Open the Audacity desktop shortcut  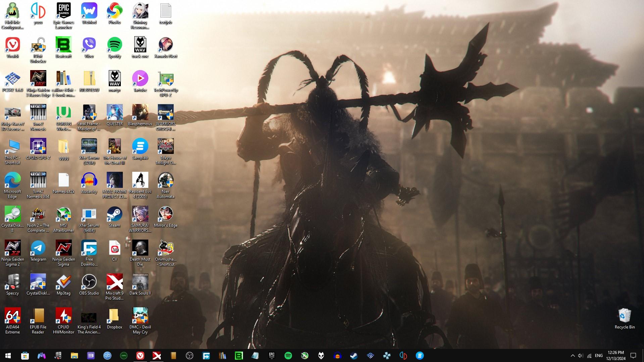coord(89,180)
